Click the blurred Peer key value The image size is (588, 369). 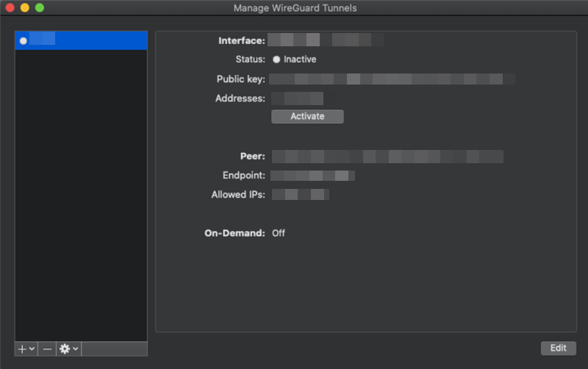[x=387, y=156]
